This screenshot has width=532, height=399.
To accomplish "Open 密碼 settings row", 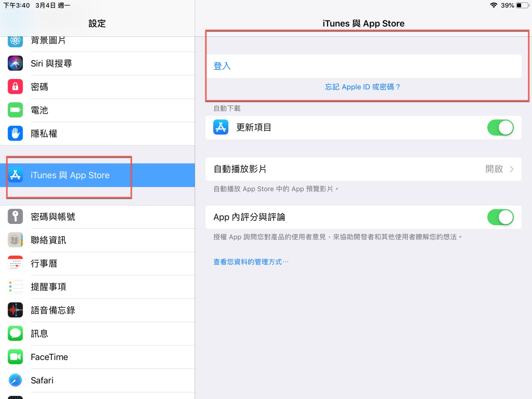I will tap(98, 87).
